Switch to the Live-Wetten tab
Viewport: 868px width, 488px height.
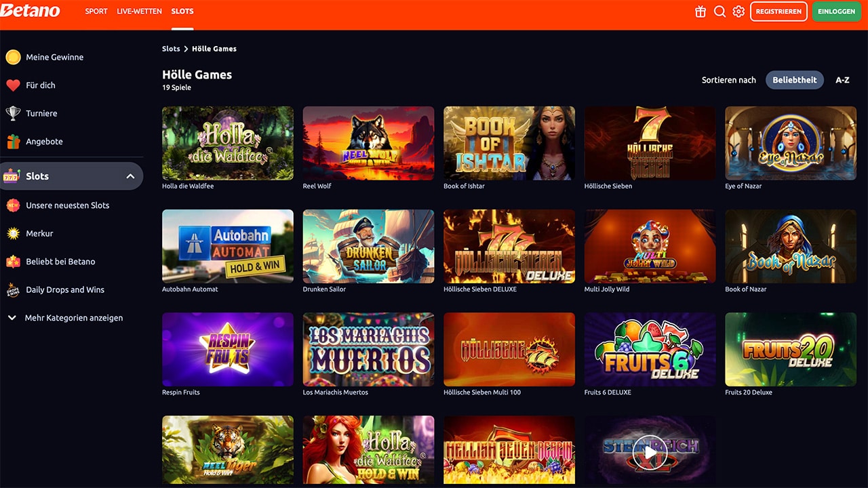point(139,12)
